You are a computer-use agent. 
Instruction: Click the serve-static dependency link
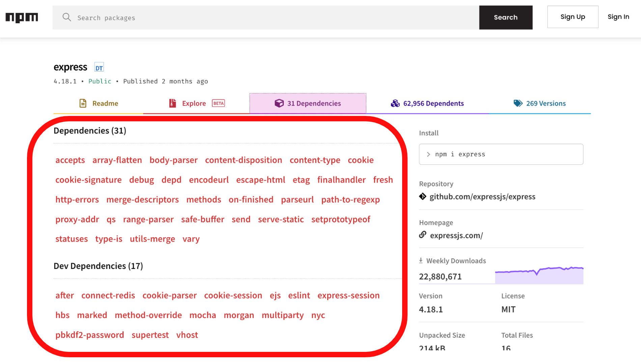pos(281,219)
